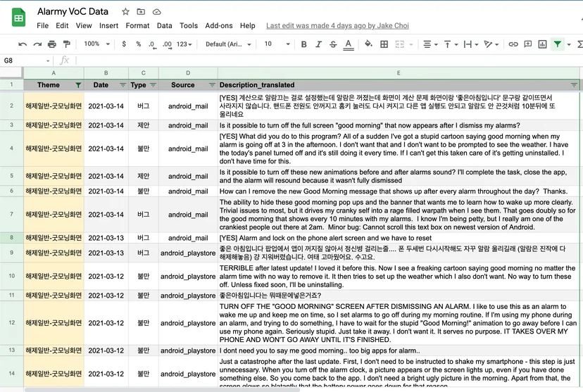
Task: Open the borders menu
Action: [384, 44]
